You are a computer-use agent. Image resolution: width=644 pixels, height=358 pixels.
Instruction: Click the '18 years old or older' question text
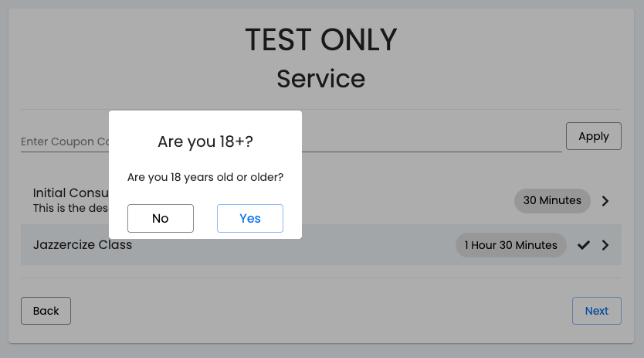(205, 177)
